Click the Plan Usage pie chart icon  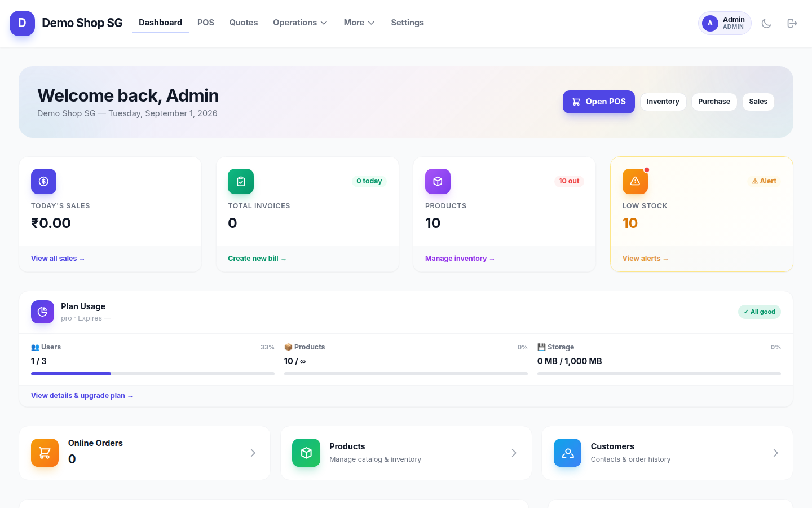(42, 312)
